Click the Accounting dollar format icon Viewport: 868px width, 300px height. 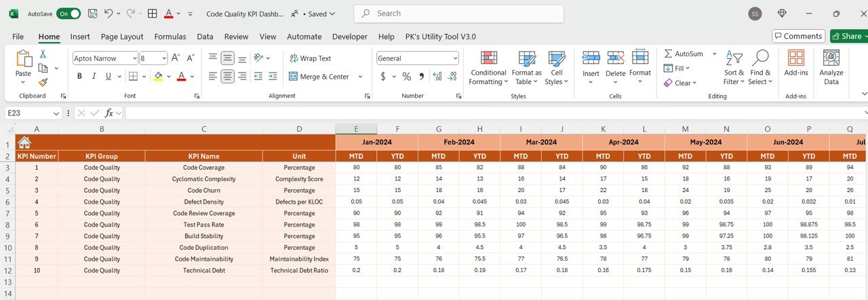pyautogui.click(x=383, y=77)
